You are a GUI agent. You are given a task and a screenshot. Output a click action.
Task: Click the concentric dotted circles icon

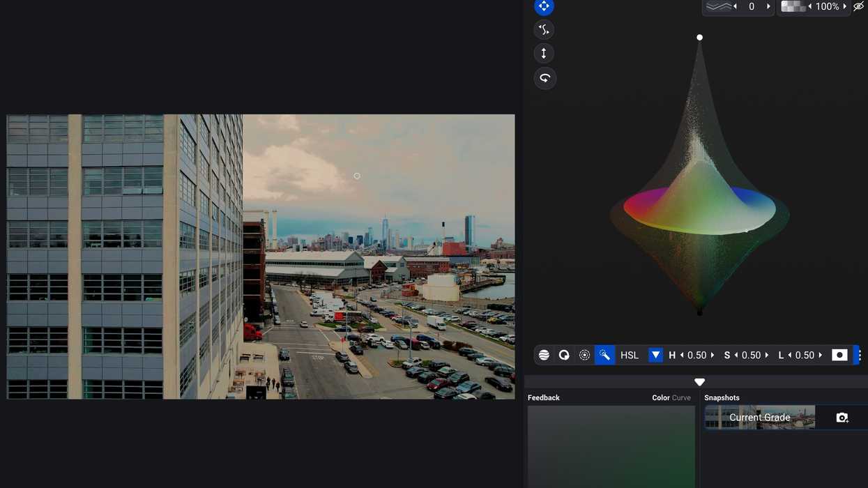click(x=584, y=355)
